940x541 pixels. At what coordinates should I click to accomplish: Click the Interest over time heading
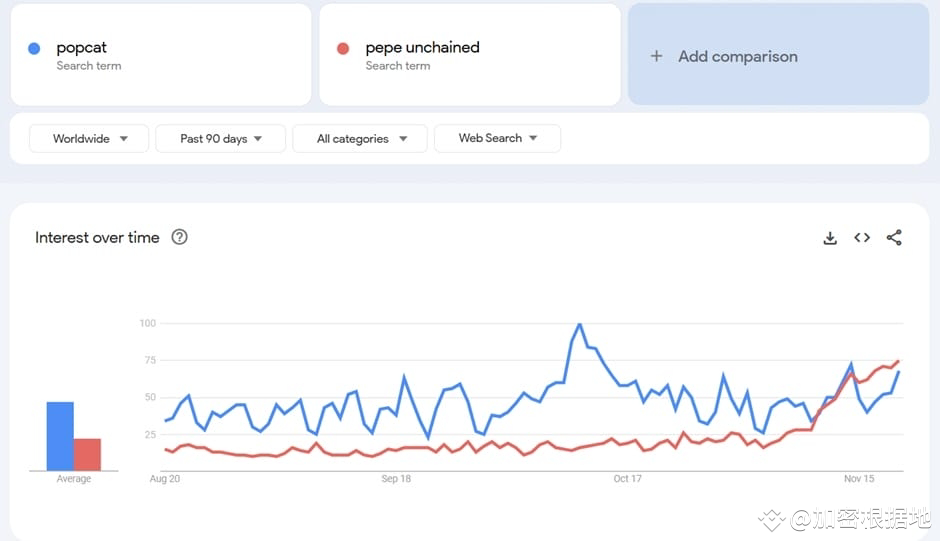click(x=97, y=237)
